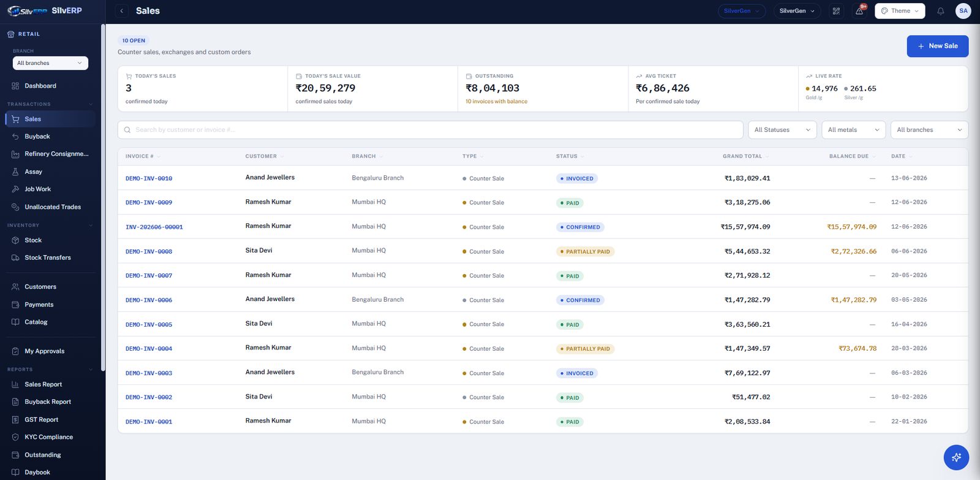Viewport: 980px width, 480px height.
Task: Open the AI assistant sparkle button
Action: [x=956, y=457]
